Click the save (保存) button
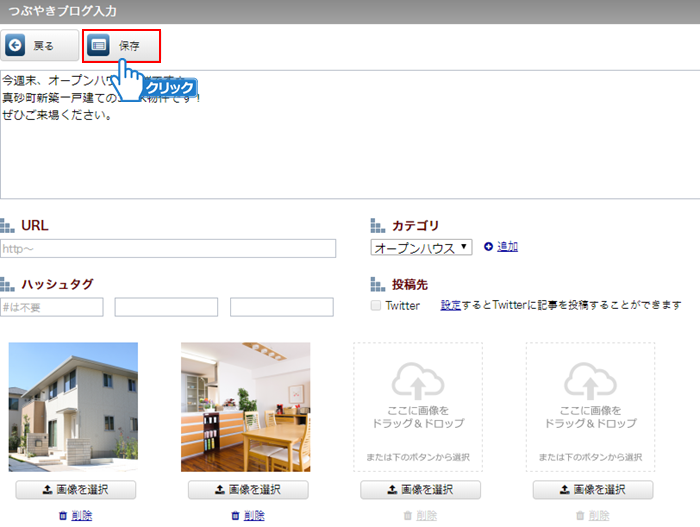 point(121,46)
